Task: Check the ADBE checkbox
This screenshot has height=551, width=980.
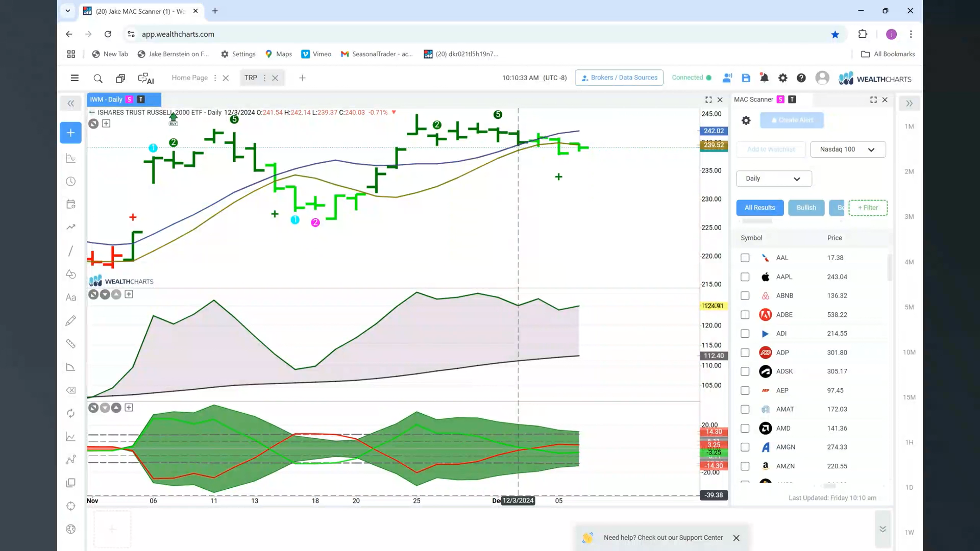Action: tap(745, 315)
